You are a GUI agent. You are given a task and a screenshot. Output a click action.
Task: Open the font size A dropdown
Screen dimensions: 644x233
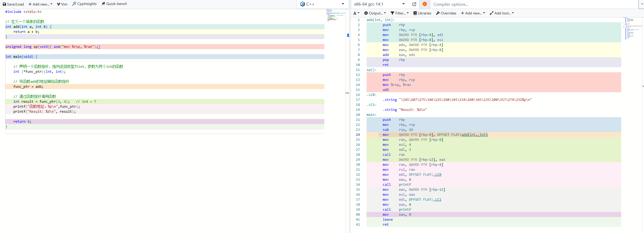click(x=356, y=13)
